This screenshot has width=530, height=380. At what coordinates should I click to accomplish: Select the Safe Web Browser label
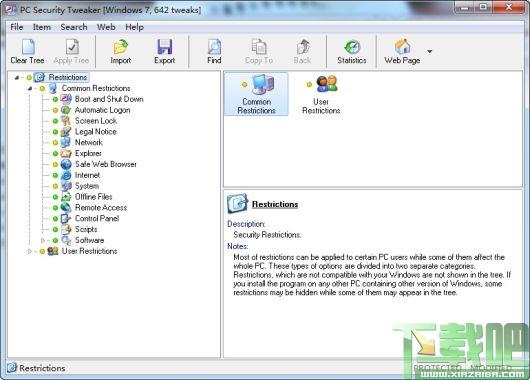106,164
